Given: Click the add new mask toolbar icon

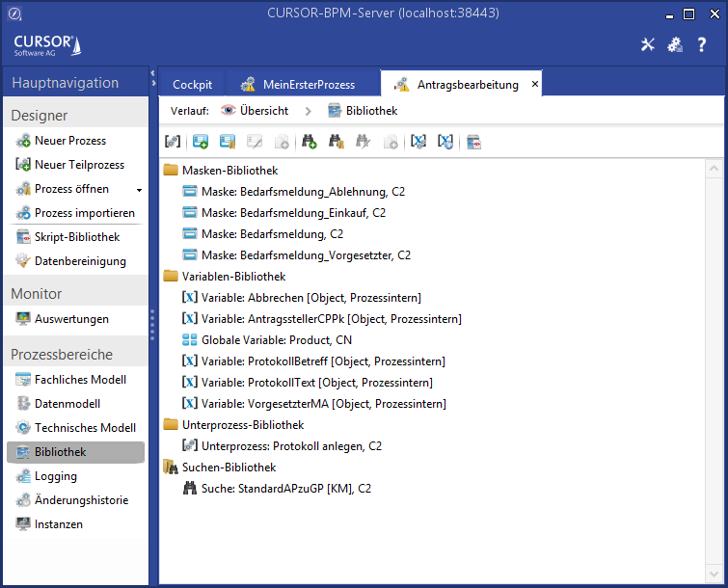Looking at the screenshot, I should [x=201, y=142].
